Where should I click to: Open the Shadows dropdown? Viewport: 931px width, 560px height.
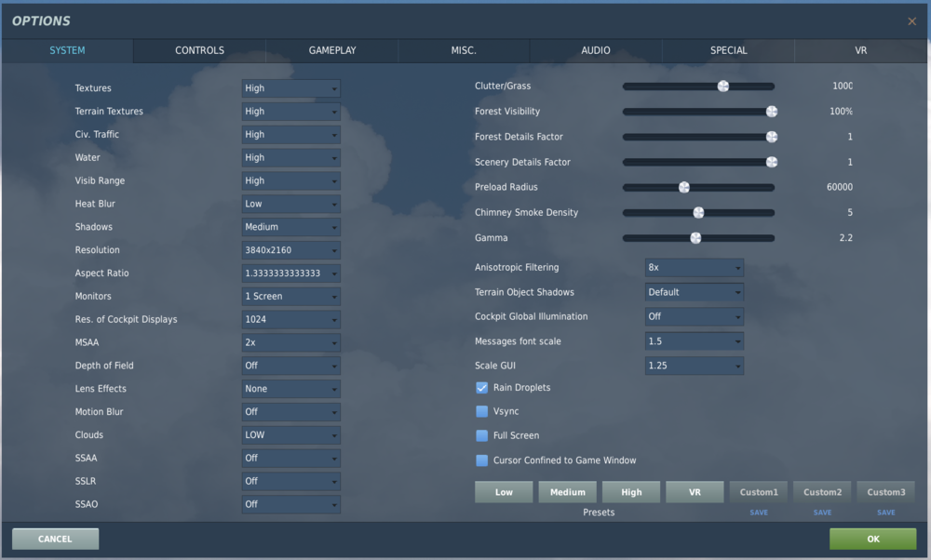(290, 227)
